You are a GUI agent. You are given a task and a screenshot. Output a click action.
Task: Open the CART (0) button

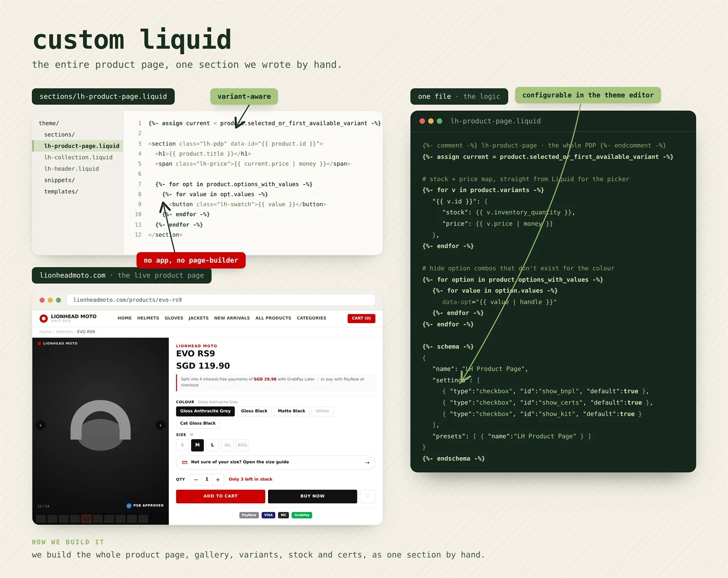tap(361, 318)
